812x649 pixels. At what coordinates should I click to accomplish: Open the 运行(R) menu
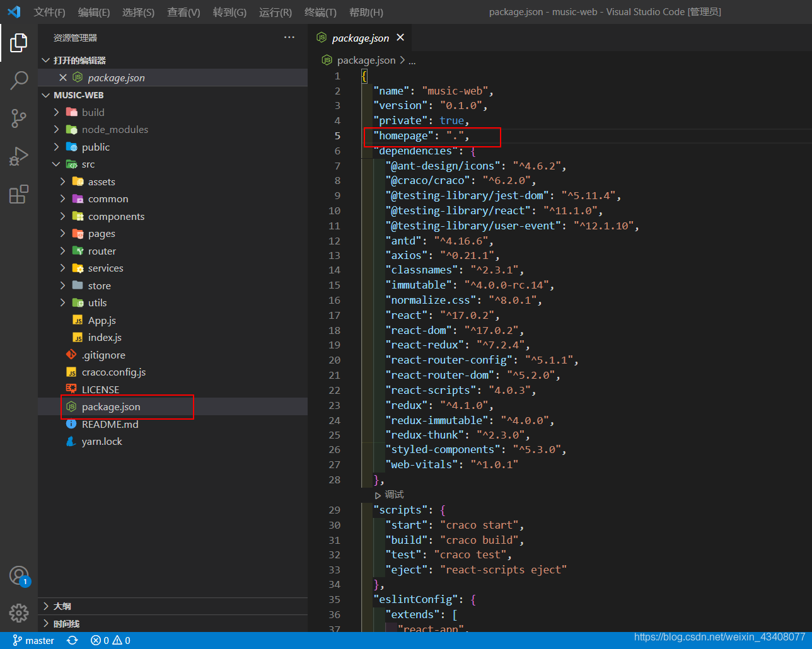(x=275, y=12)
